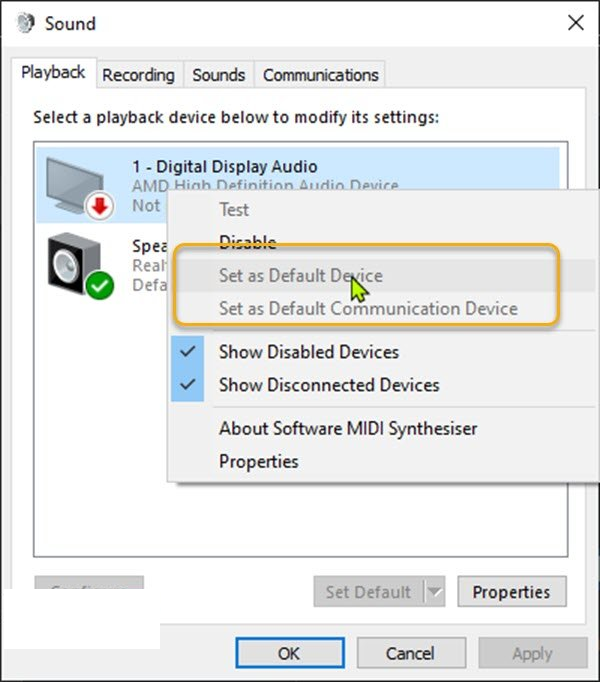Toggle Show Disabled Devices checkmark
The width and height of the screenshot is (602, 682).
point(187,351)
